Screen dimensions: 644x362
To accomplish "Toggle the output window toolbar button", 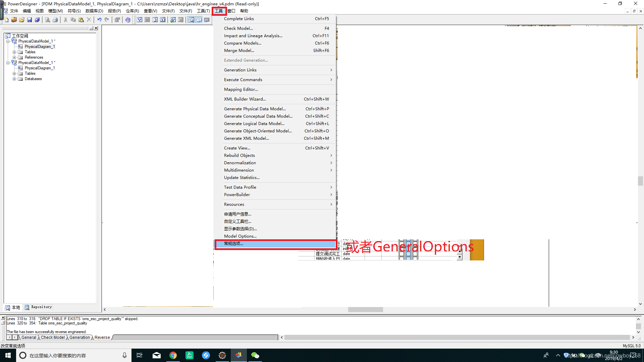I will click(x=199, y=20).
